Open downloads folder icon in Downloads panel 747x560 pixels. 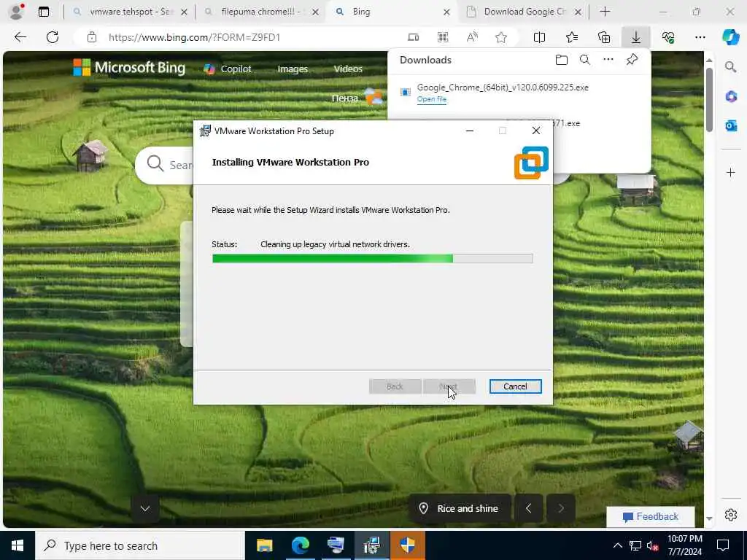(x=562, y=60)
